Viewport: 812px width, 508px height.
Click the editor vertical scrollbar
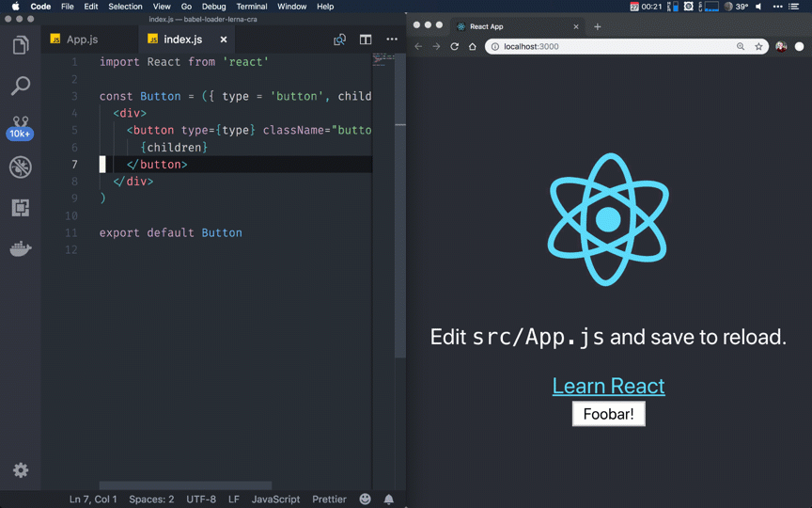click(x=399, y=205)
